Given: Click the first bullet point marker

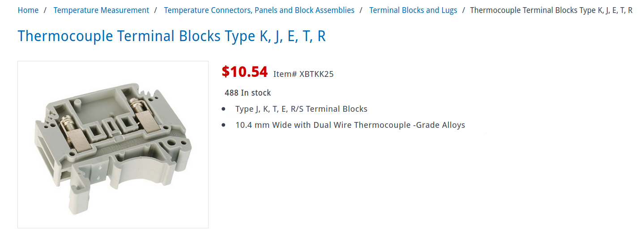Looking at the screenshot, I should click(x=224, y=109).
